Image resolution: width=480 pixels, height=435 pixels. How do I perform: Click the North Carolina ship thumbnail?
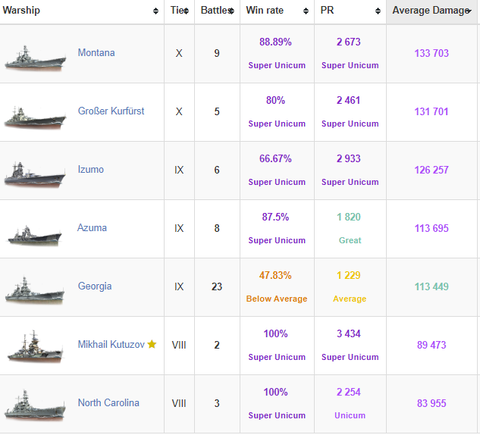(x=35, y=406)
